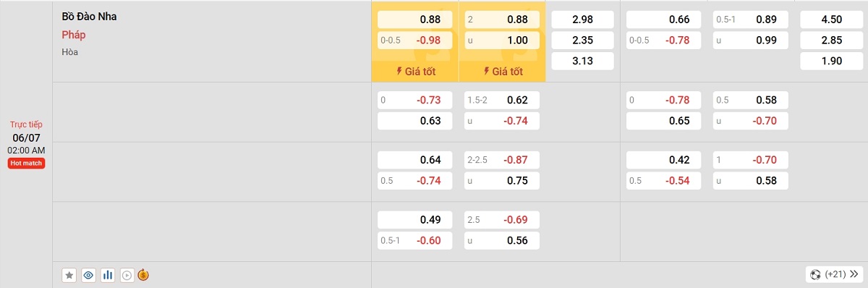Image resolution: width=868 pixels, height=288 pixels.
Task: Expand more markets (+21) arrow
Action: pos(854,275)
